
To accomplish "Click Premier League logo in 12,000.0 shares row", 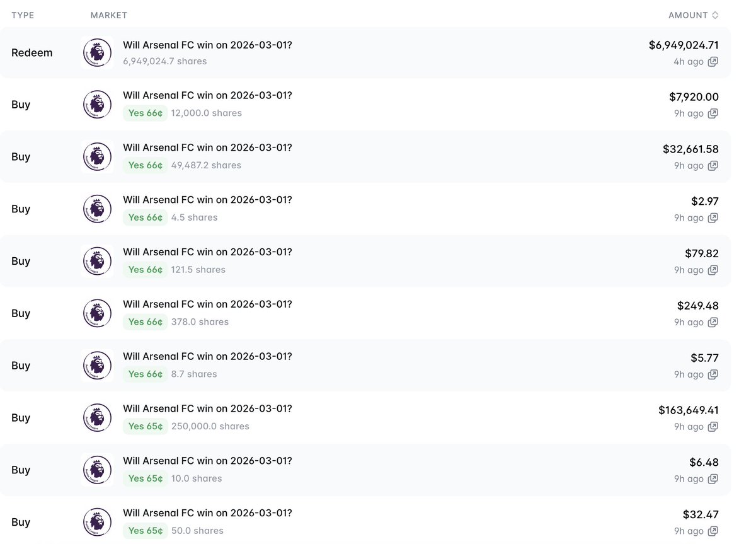I will 97,105.
